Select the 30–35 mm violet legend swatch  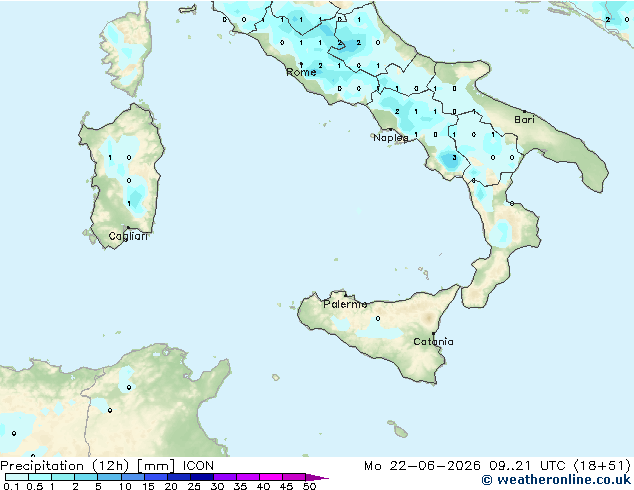pos(224,477)
